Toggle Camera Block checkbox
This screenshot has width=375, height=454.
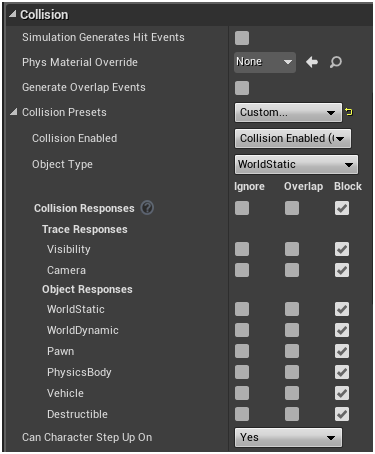click(x=342, y=270)
